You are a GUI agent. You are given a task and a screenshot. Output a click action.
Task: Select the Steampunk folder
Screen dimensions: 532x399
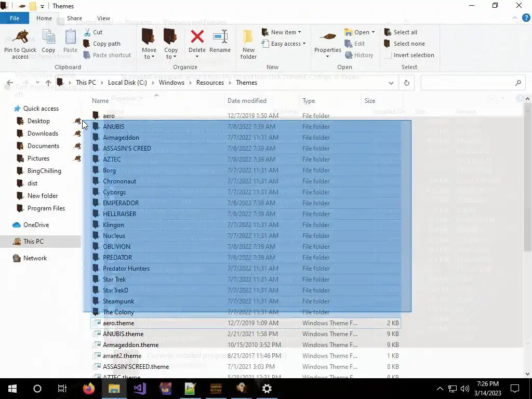[118, 301]
